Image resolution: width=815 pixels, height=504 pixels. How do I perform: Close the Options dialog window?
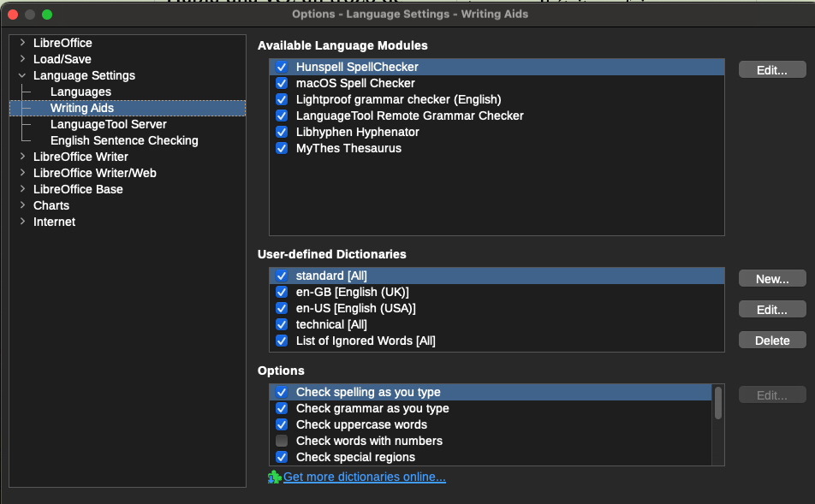13,15
